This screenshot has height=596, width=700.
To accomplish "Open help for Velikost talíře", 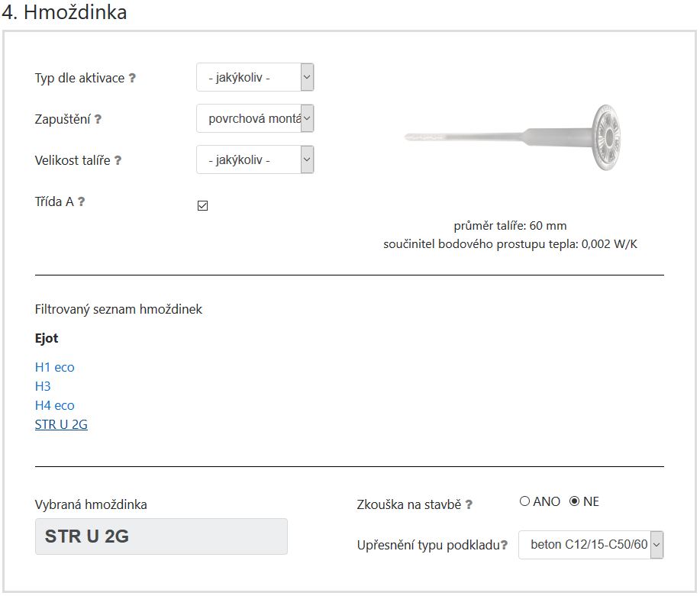I will [x=118, y=160].
